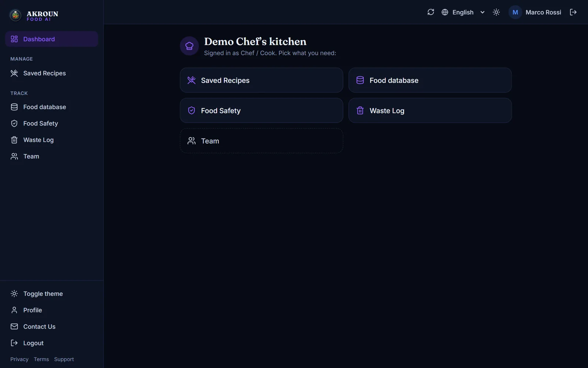Click the globe language icon
The height and width of the screenshot is (368, 588).
click(x=445, y=12)
